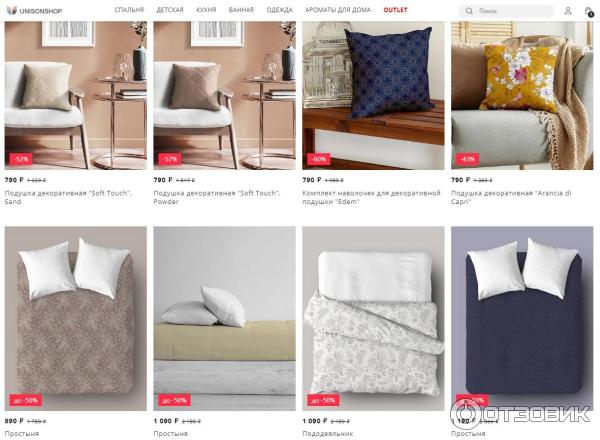
Task: Open the yellow floral pillow thumbnail
Action: point(522,95)
